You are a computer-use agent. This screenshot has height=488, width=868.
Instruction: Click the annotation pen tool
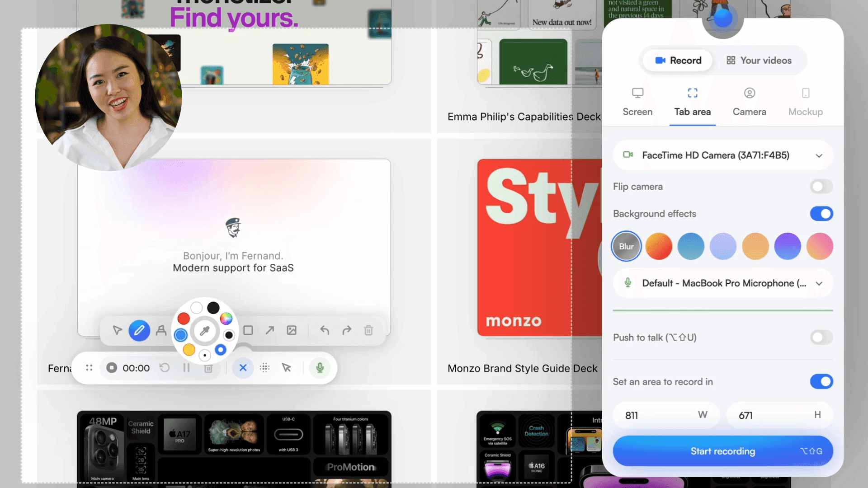click(x=138, y=331)
